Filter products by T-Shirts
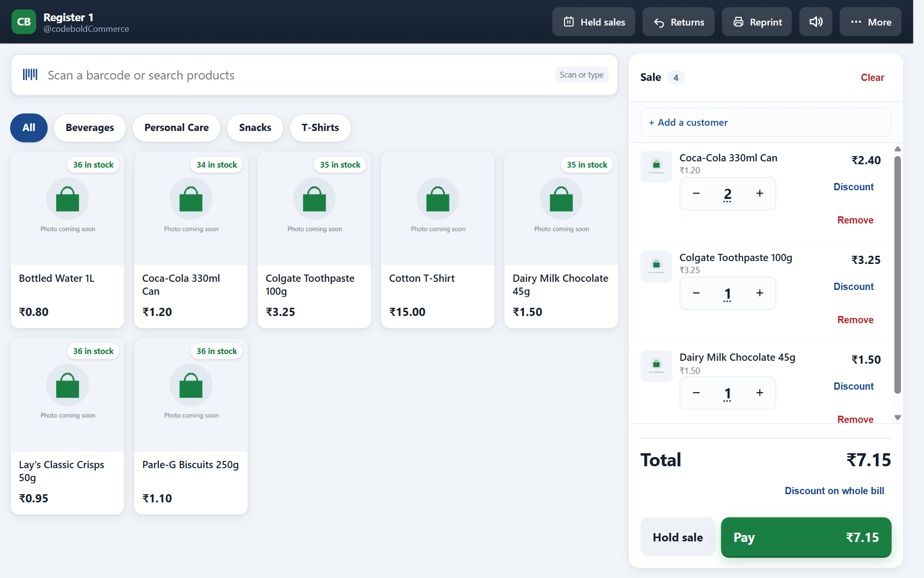Screen dimensions: 924x578 tap(320, 128)
